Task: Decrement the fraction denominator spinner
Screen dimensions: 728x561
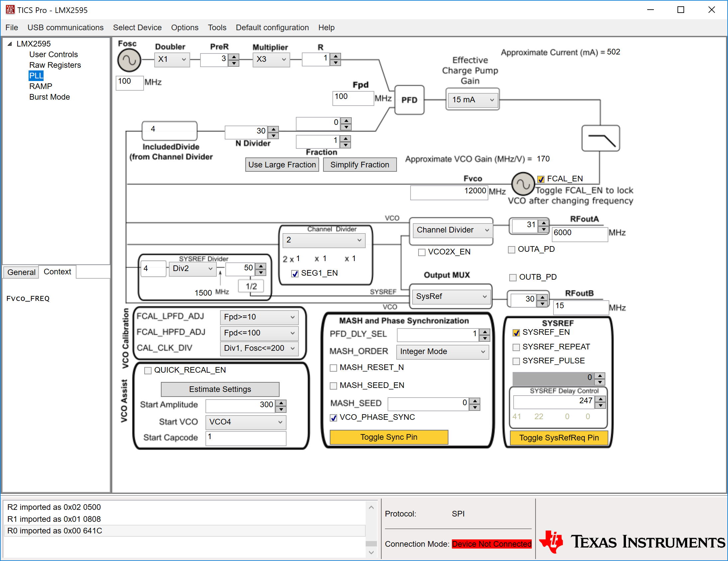Action: coord(346,145)
